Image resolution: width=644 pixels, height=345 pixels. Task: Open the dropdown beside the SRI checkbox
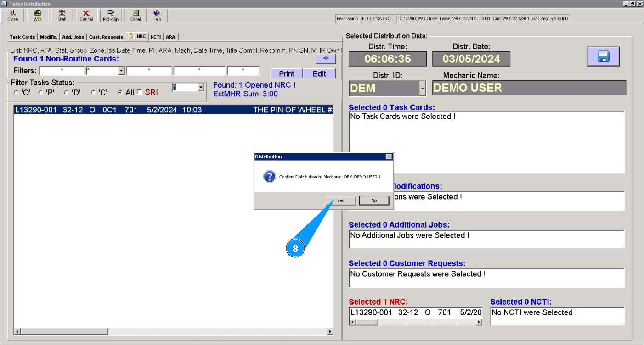coord(201,87)
